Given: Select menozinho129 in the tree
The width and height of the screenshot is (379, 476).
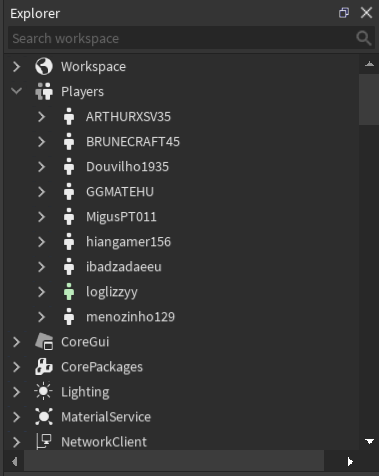Looking at the screenshot, I should click(x=130, y=317).
